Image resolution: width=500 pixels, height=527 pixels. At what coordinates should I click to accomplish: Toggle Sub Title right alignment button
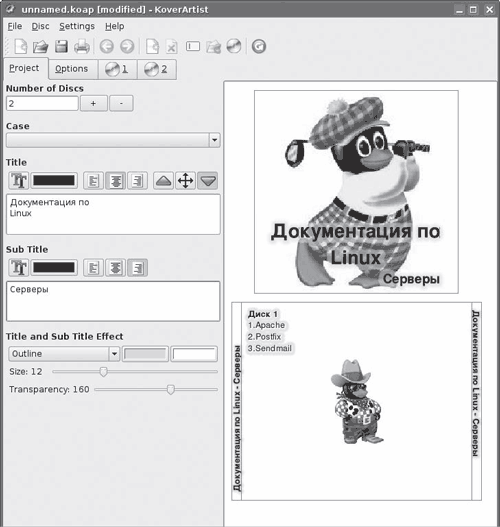(x=137, y=268)
